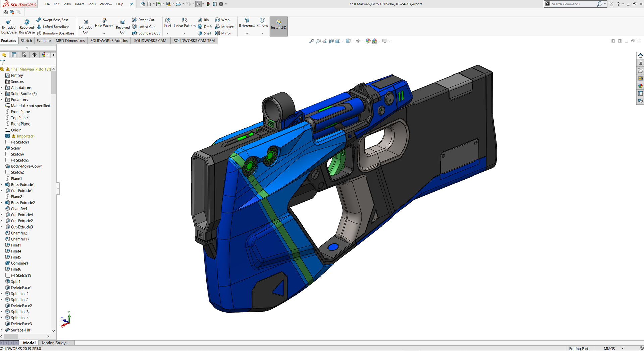This screenshot has height=351, width=644.
Task: Click Zoom to Fit in view toolbar
Action: [312, 41]
